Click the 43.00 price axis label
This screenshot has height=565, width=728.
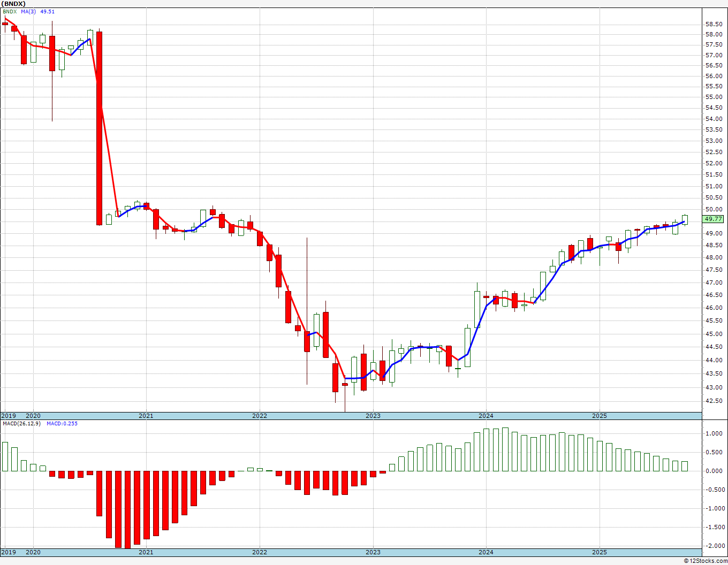point(714,387)
